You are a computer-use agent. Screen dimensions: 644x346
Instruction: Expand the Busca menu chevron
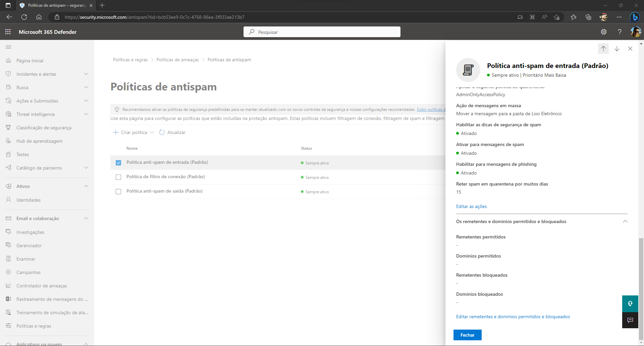[x=86, y=87]
